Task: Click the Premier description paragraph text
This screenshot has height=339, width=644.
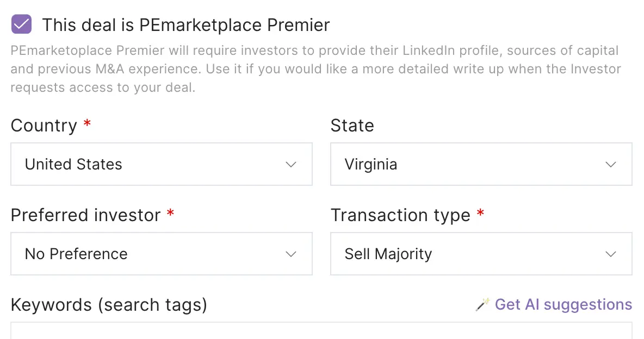Action: tap(315, 69)
